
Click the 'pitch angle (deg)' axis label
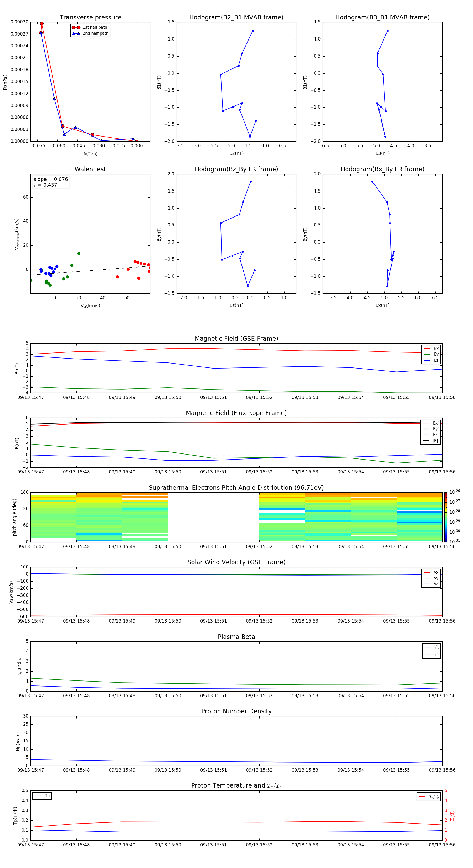[14, 517]
